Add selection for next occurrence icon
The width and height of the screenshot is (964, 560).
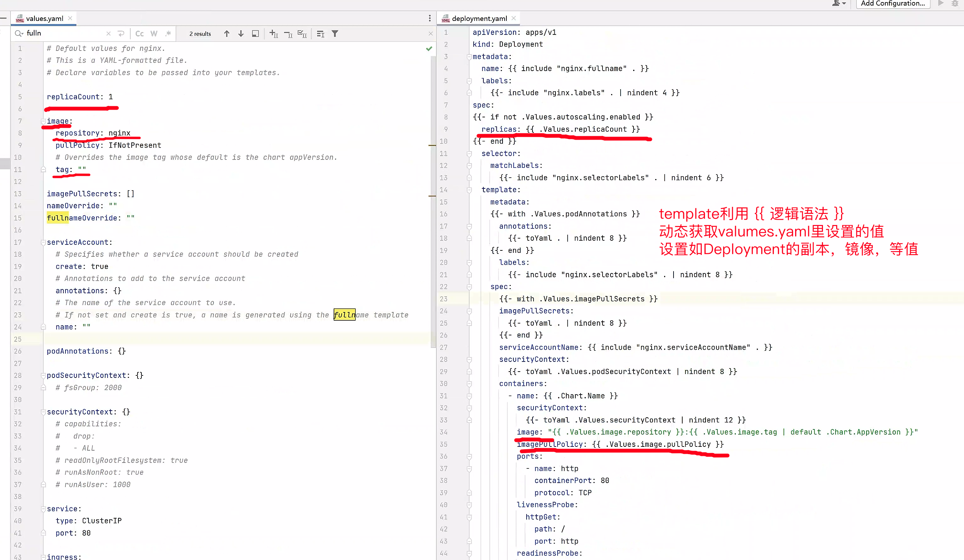click(273, 34)
